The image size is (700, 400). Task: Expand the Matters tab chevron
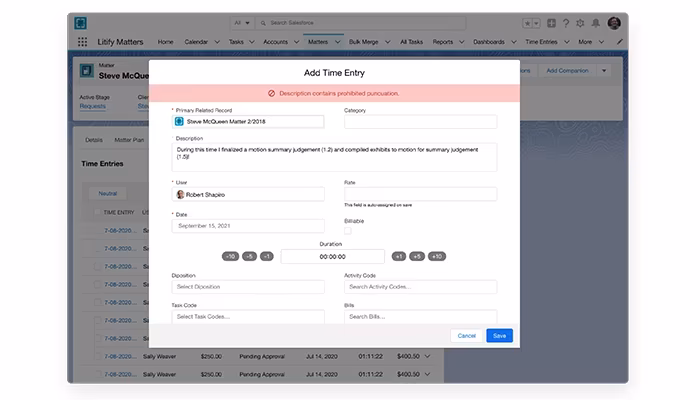[338, 42]
